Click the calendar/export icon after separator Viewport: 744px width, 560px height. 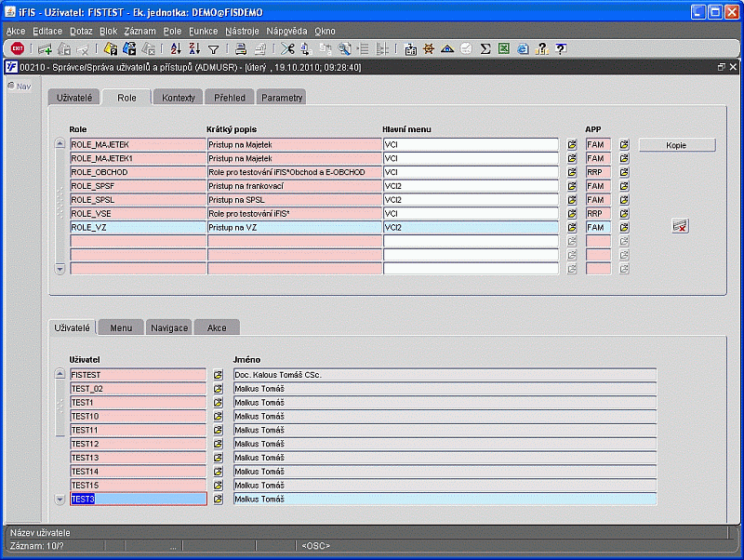410,49
